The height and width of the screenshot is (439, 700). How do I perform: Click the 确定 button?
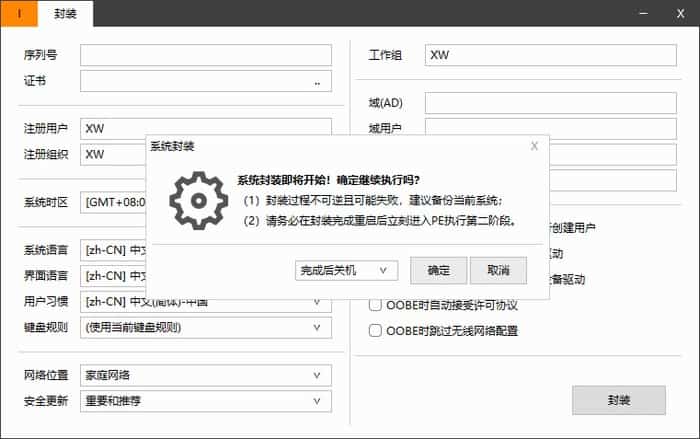(438, 270)
